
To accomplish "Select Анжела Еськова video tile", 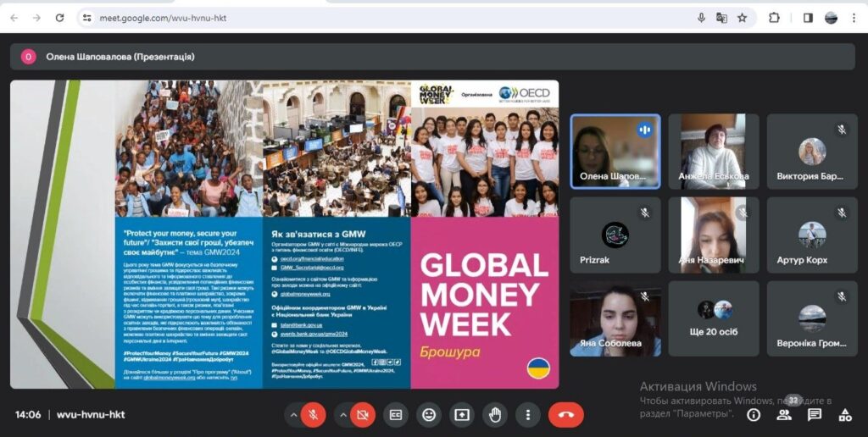I will point(714,152).
